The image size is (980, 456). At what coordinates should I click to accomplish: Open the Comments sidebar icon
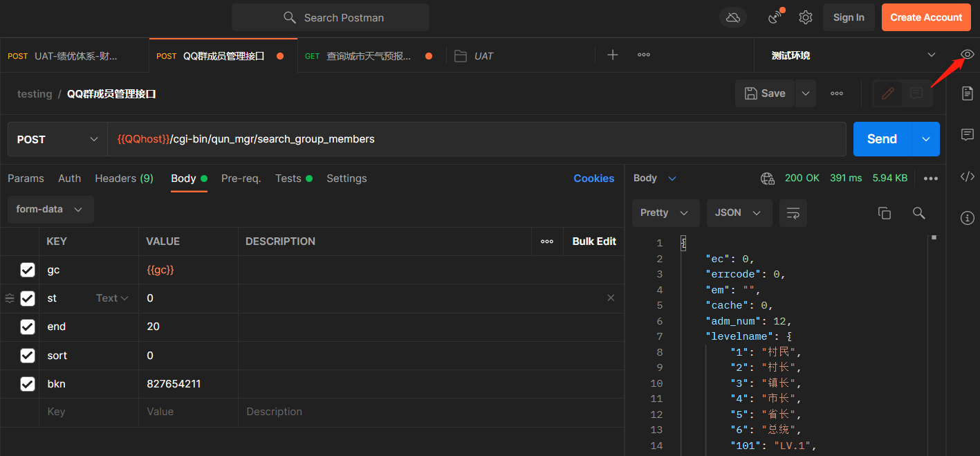click(x=968, y=135)
